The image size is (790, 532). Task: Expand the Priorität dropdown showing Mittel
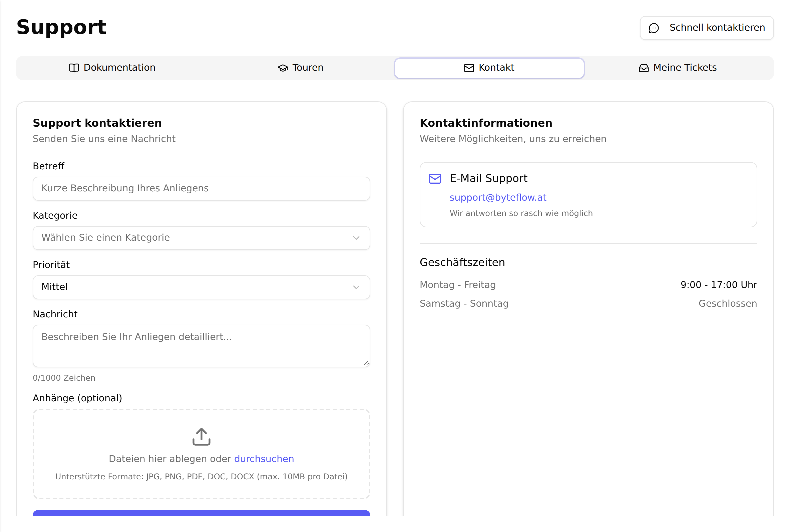tap(201, 287)
